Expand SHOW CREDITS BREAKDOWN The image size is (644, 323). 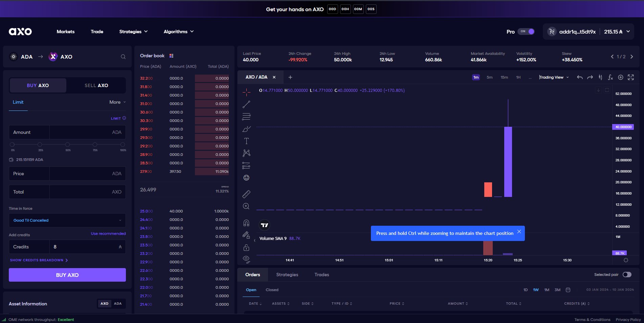point(39,260)
